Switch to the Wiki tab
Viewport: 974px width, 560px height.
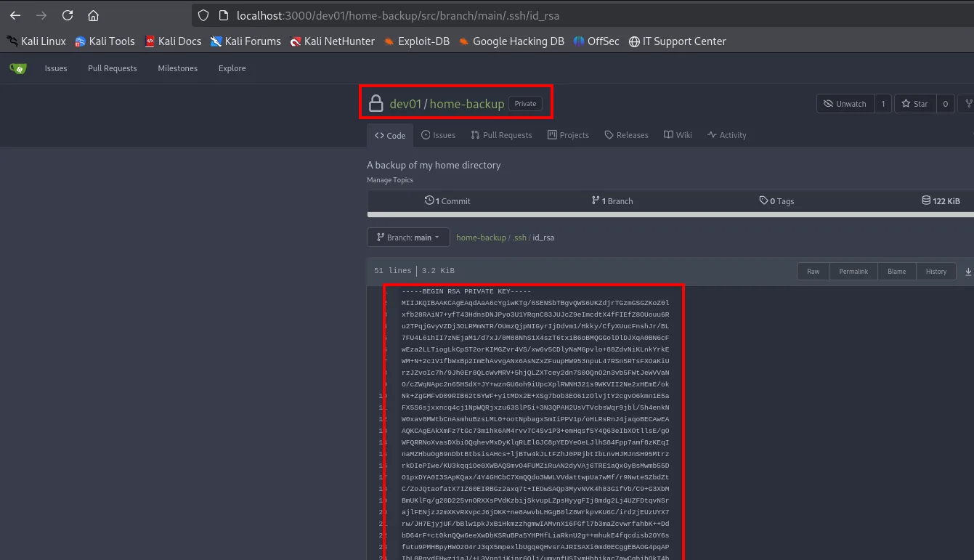677,135
